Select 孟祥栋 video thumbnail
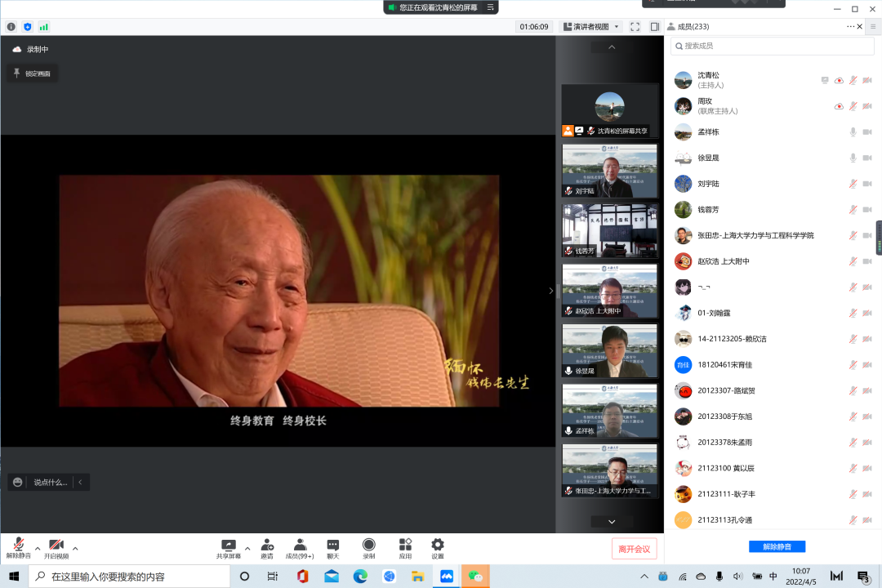Screen dimensions: 882x588 pos(610,411)
